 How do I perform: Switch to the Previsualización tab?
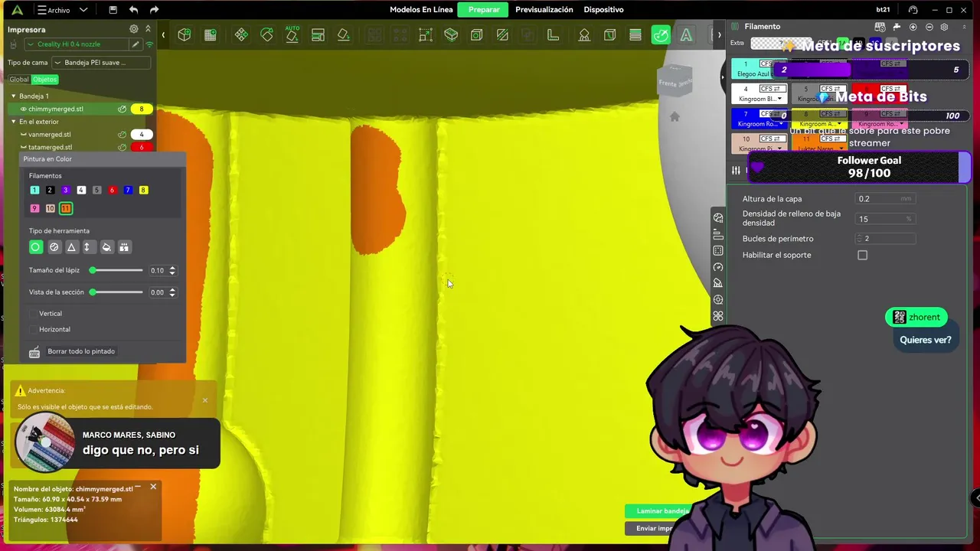pos(544,10)
